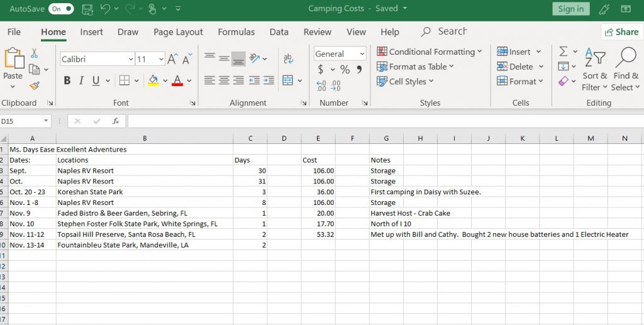Screen dimensions: 644x325
Task: Click the Borders icon
Action: 125,80
